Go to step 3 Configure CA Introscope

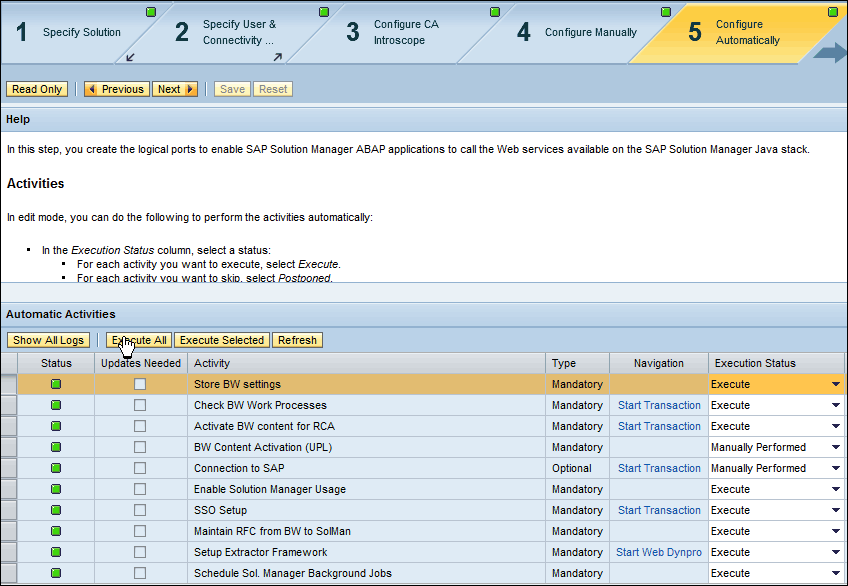click(398, 32)
